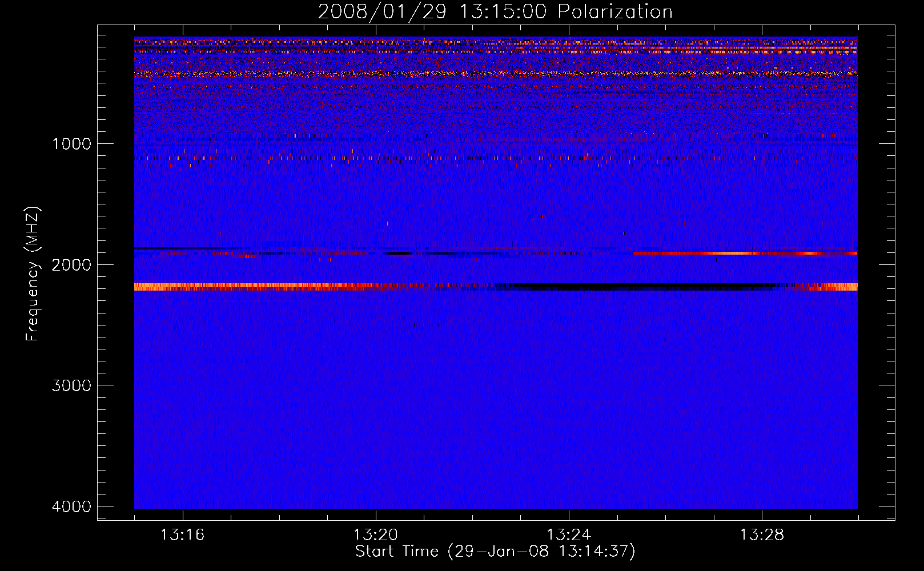The width and height of the screenshot is (924, 571).
Task: Click the plot title '2008/01/29 13:15:00 Polarization'
Action: [x=495, y=11]
